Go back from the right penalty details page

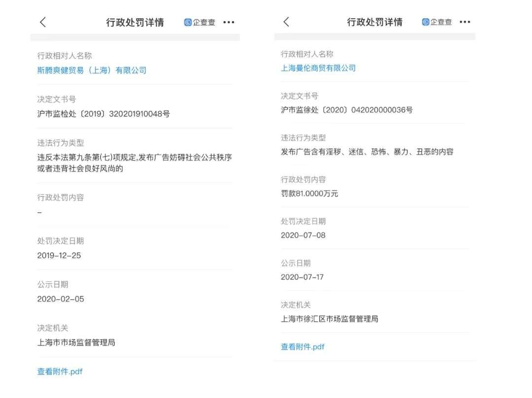(286, 22)
